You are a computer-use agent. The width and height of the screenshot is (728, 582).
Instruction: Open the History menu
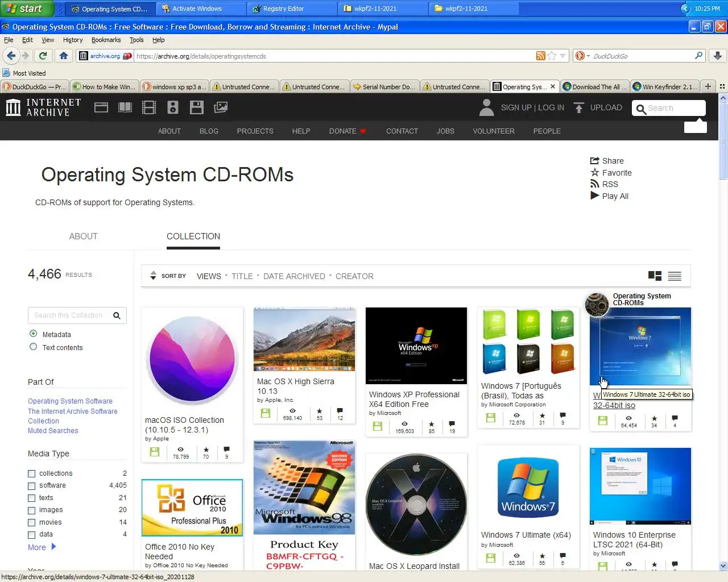click(x=73, y=40)
